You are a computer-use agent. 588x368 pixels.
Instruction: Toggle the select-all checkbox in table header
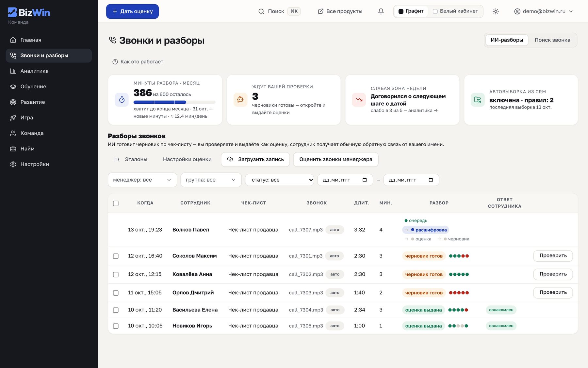(116, 203)
